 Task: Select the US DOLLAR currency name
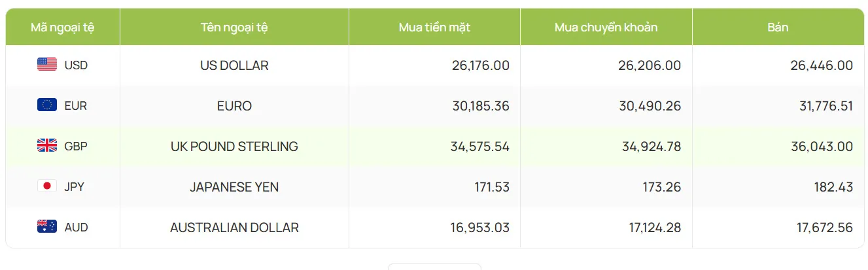[234, 65]
